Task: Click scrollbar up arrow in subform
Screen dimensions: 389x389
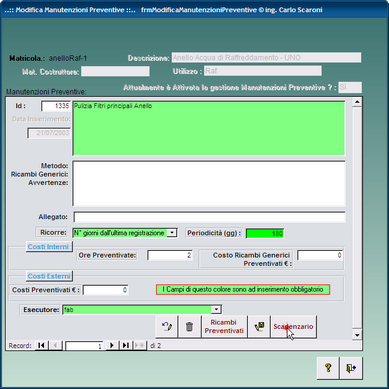Action: [x=357, y=102]
